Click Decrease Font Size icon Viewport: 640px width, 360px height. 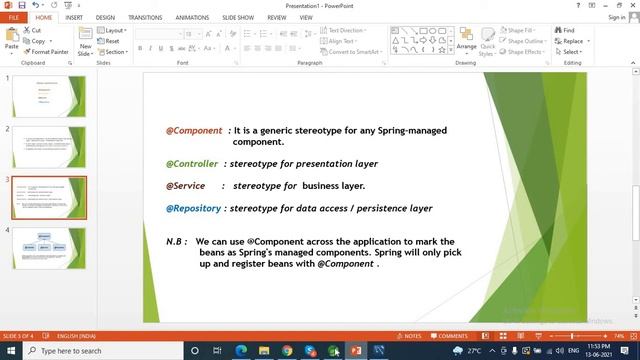219,34
